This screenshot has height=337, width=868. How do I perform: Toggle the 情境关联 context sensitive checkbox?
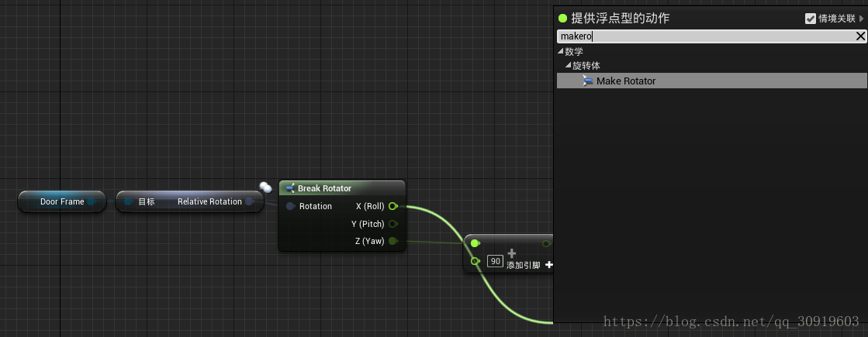click(811, 19)
